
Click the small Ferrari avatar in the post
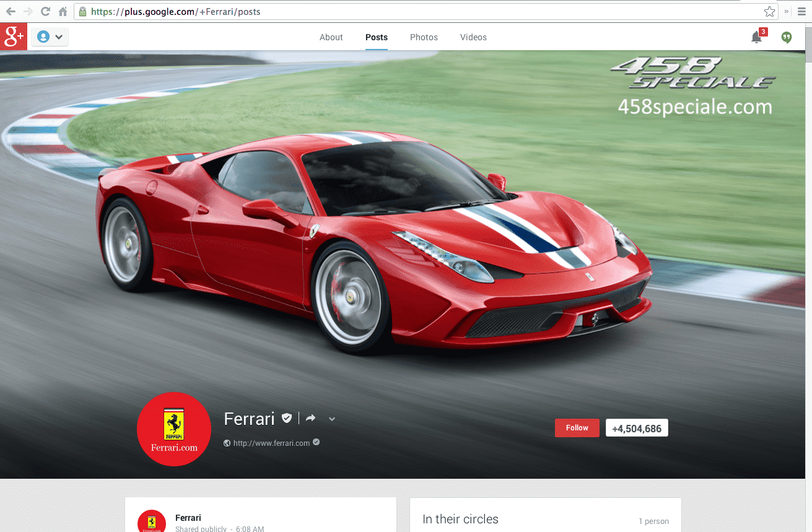click(152, 521)
